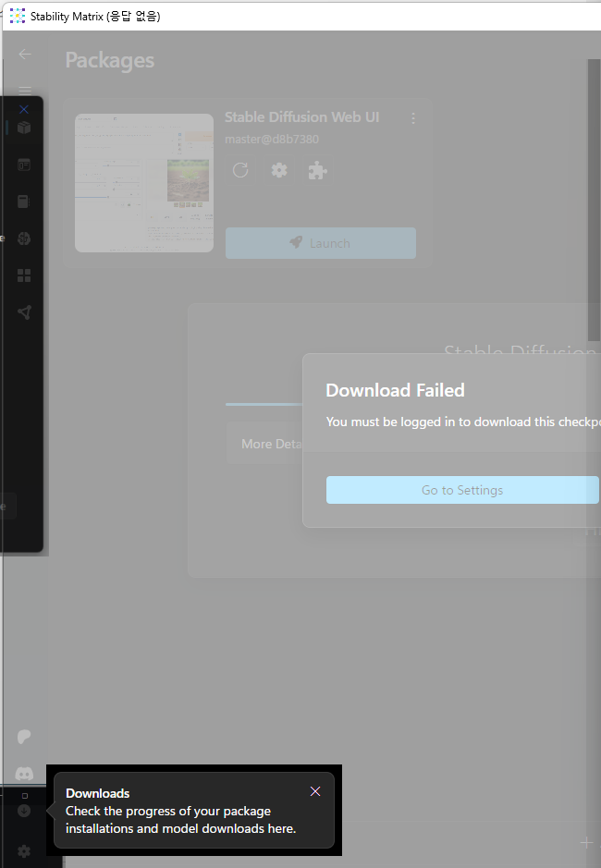The width and height of the screenshot is (601, 868).
Task: Open the Packages box icon in sidebar
Action: click(x=24, y=128)
